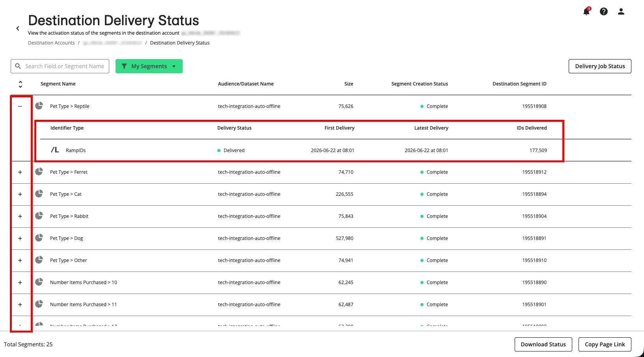Focus the Search Field or Segment Name box
The image size is (644, 357).
(60, 66)
